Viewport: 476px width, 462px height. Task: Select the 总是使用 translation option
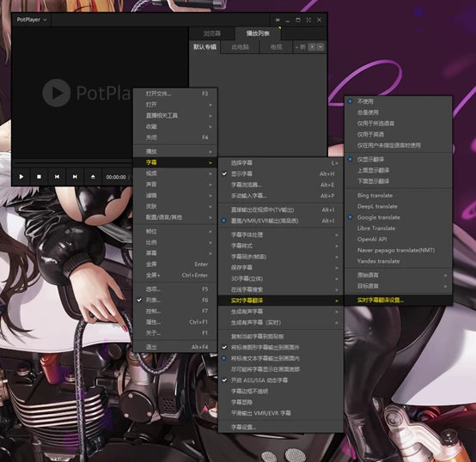point(399,112)
